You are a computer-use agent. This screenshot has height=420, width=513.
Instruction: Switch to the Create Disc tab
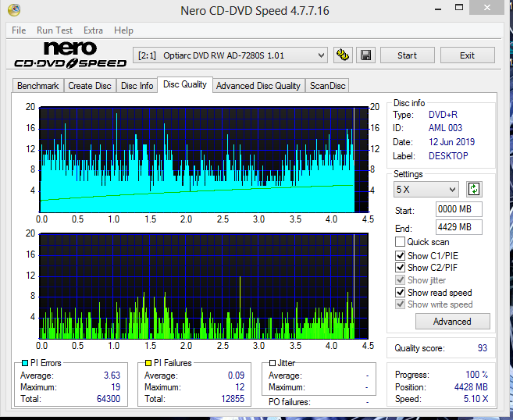pos(90,86)
